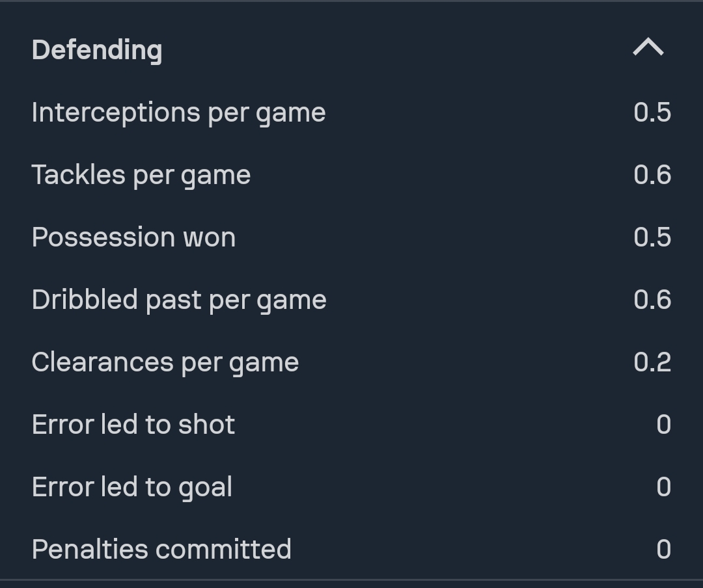Click the divider above the Defending header
Image resolution: width=703 pixels, height=588 pixels.
pos(351,1)
